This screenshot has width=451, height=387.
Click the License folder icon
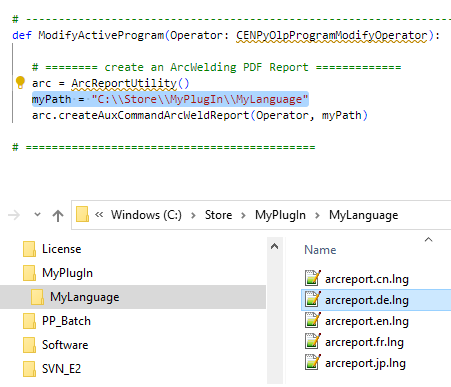click(x=29, y=249)
